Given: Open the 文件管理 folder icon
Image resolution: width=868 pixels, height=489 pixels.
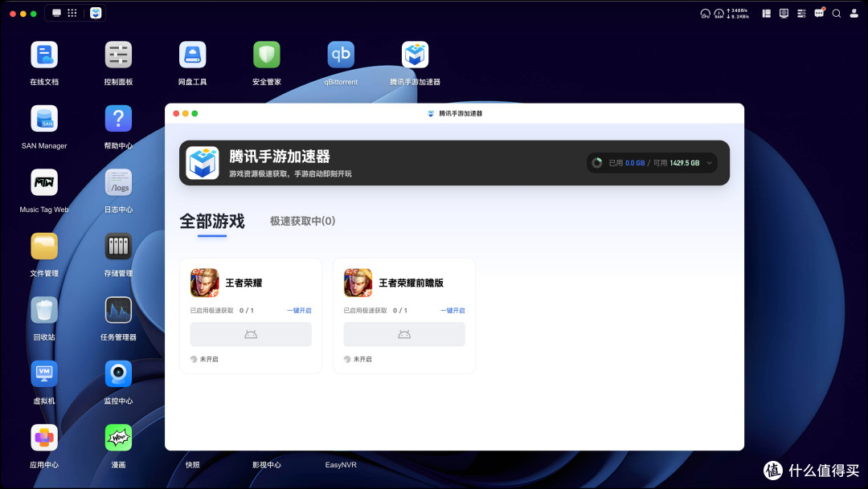Looking at the screenshot, I should tap(44, 247).
